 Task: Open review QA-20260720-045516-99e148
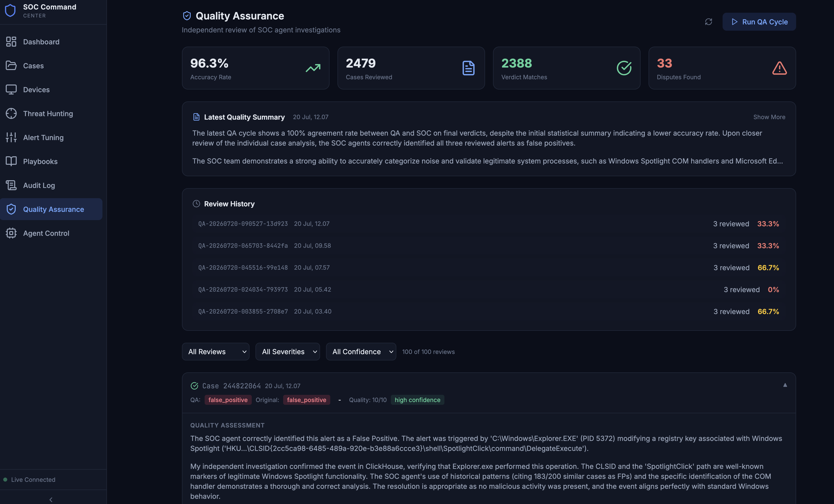coord(489,267)
